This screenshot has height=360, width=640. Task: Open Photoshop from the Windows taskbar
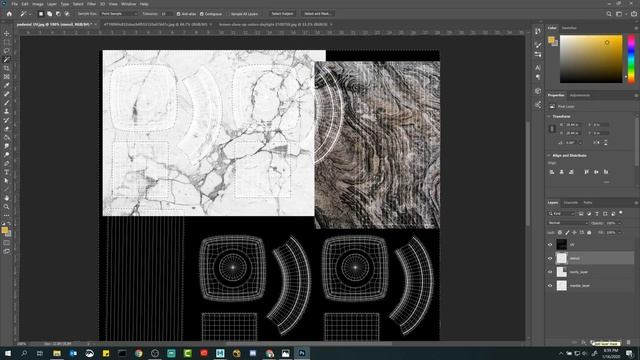[302, 353]
